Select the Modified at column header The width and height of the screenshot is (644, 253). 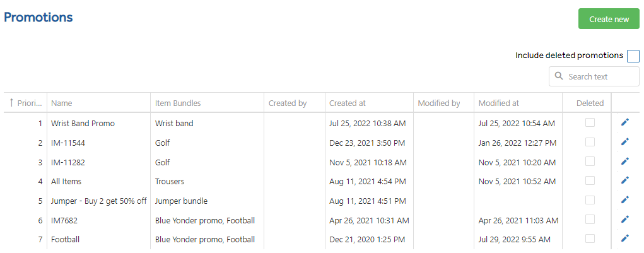[498, 103]
